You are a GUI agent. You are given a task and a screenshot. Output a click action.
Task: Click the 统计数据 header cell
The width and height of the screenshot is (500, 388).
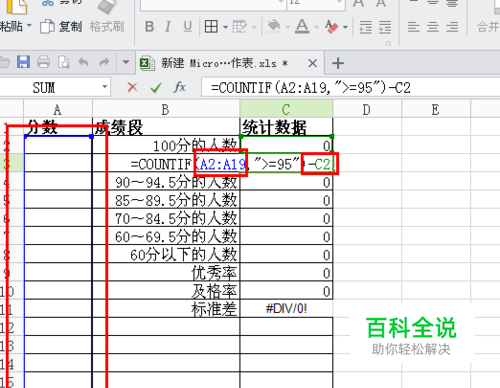pos(286,127)
